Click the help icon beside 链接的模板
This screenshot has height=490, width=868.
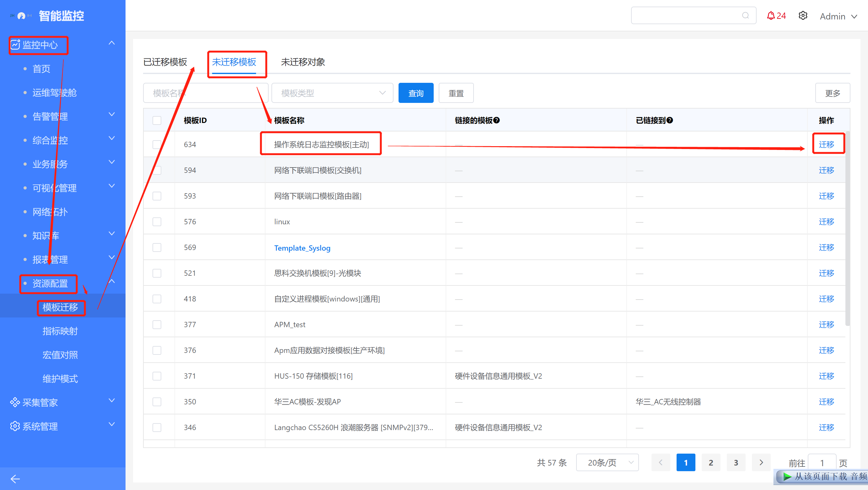coord(496,120)
